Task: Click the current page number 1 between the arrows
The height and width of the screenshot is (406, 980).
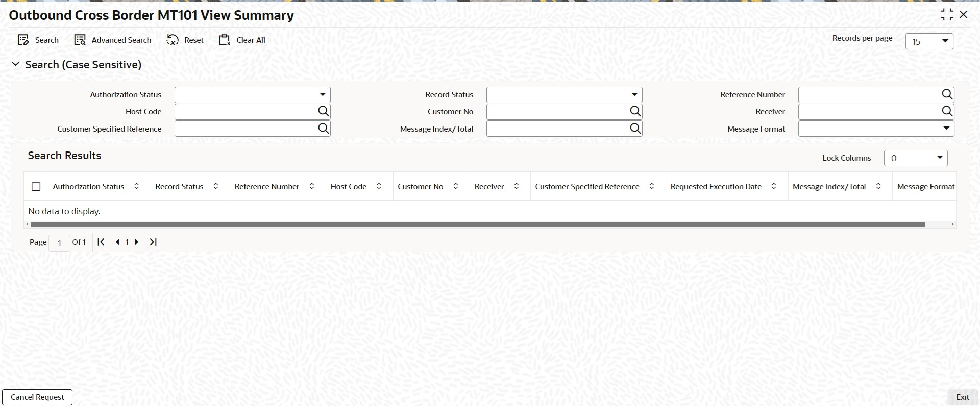Action: (127, 242)
